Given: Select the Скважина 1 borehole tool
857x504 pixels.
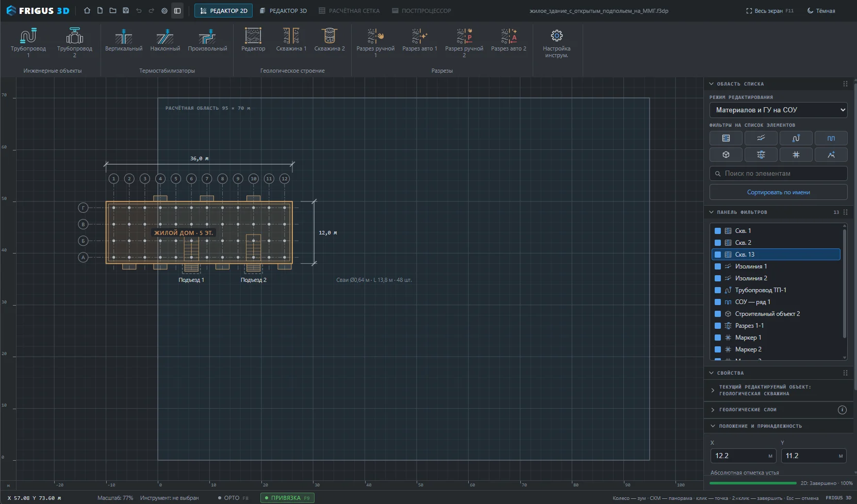Looking at the screenshot, I should pos(291,41).
